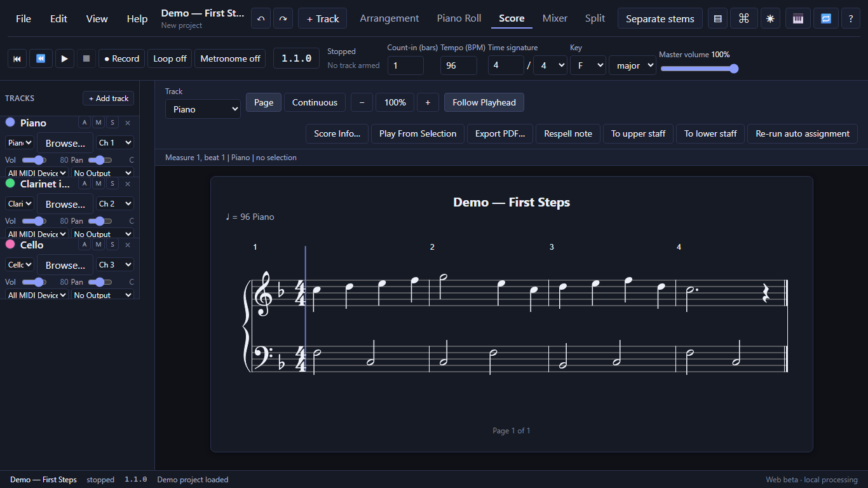Viewport: 868px width, 488px height.
Task: Jump to the project start
Action: (17, 58)
